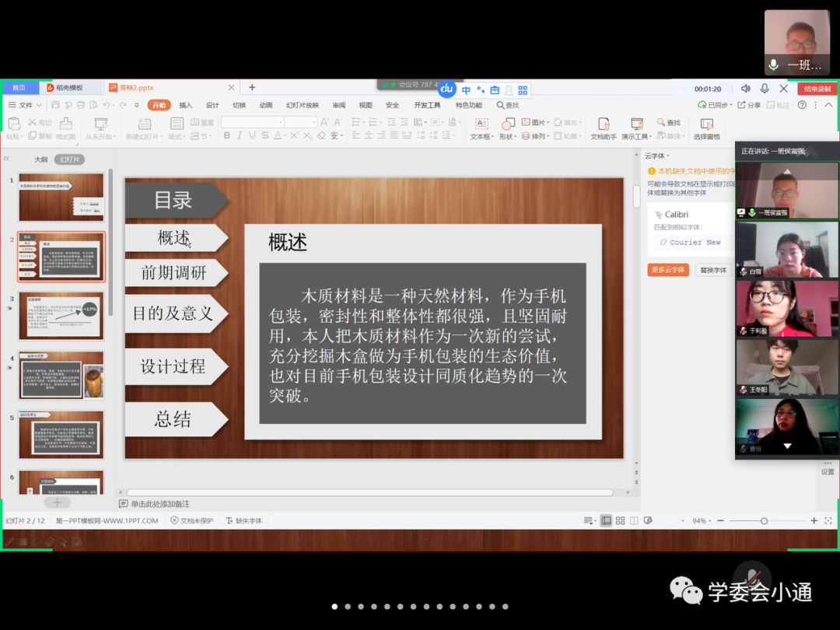The height and width of the screenshot is (630, 840).
Task: Open the Document Assistant (文档助手) tool
Action: click(603, 127)
